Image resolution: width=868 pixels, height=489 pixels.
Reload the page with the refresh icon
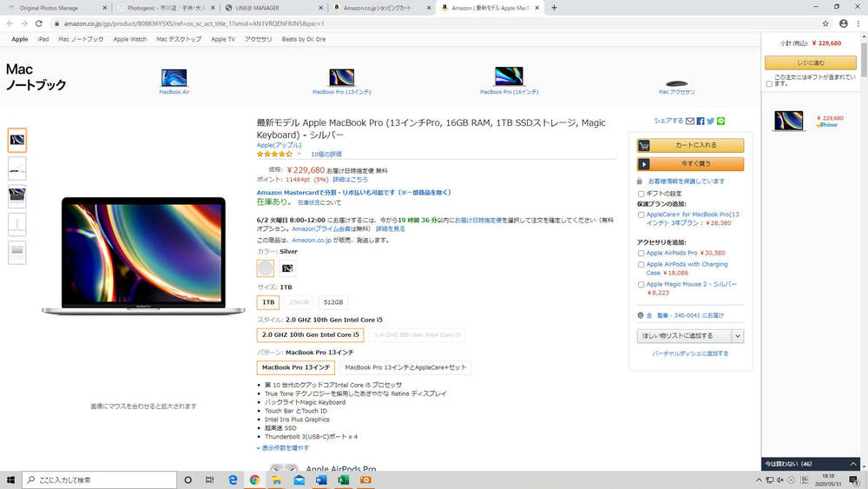[39, 23]
